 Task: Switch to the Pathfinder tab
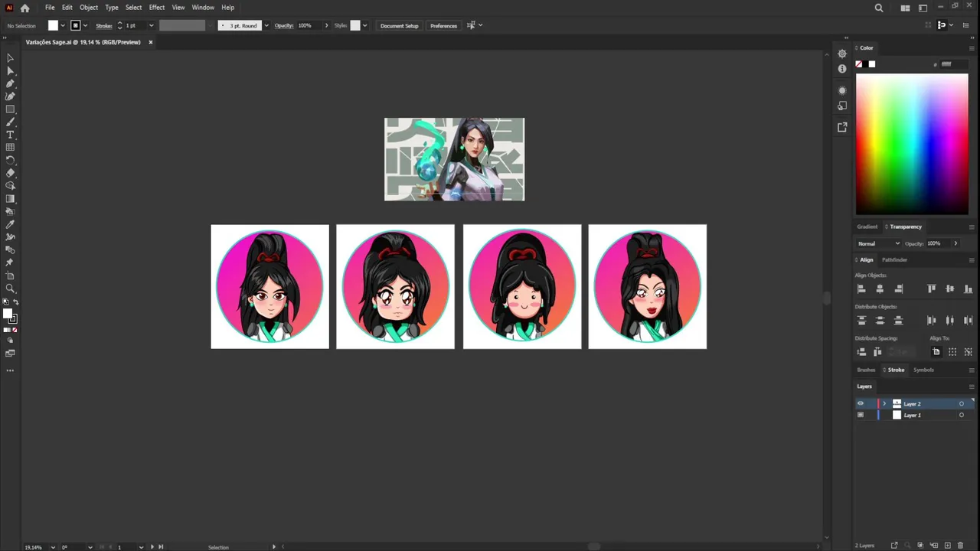pos(894,260)
